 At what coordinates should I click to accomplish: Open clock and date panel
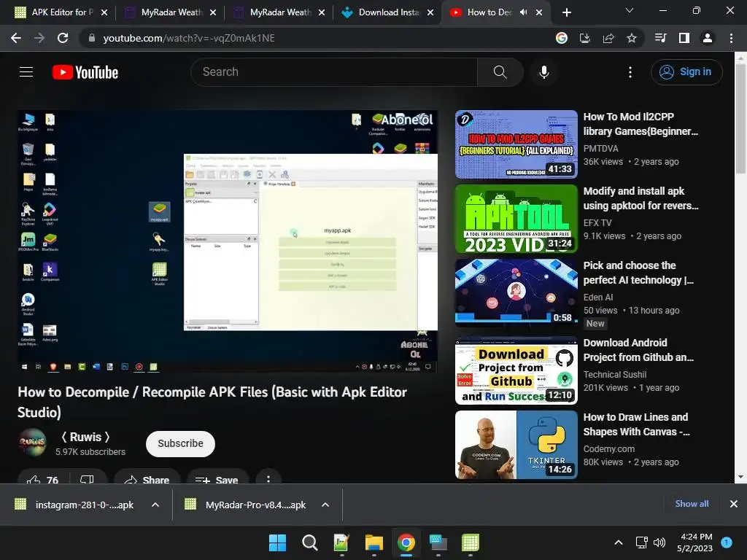tap(694, 542)
